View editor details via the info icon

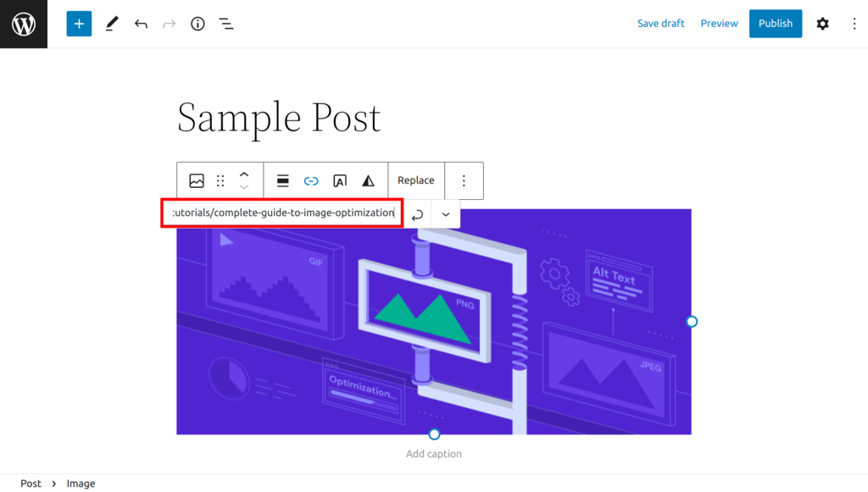pyautogui.click(x=197, y=23)
